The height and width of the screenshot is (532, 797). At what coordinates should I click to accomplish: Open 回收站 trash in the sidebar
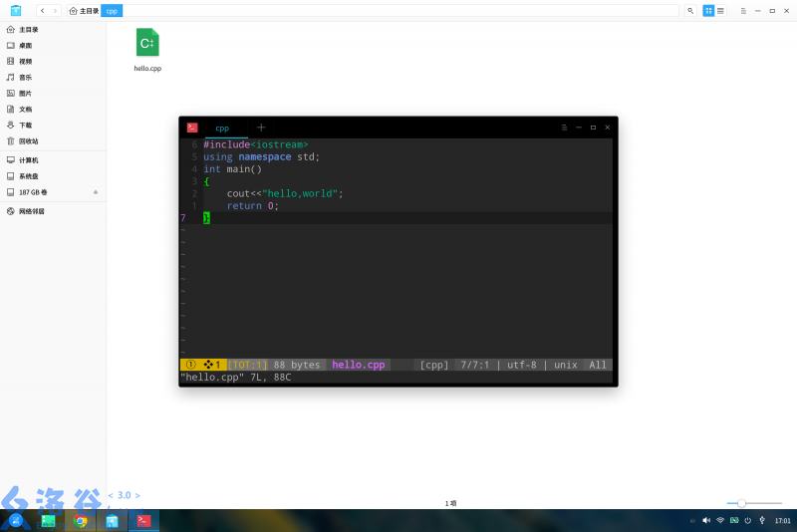pos(28,140)
